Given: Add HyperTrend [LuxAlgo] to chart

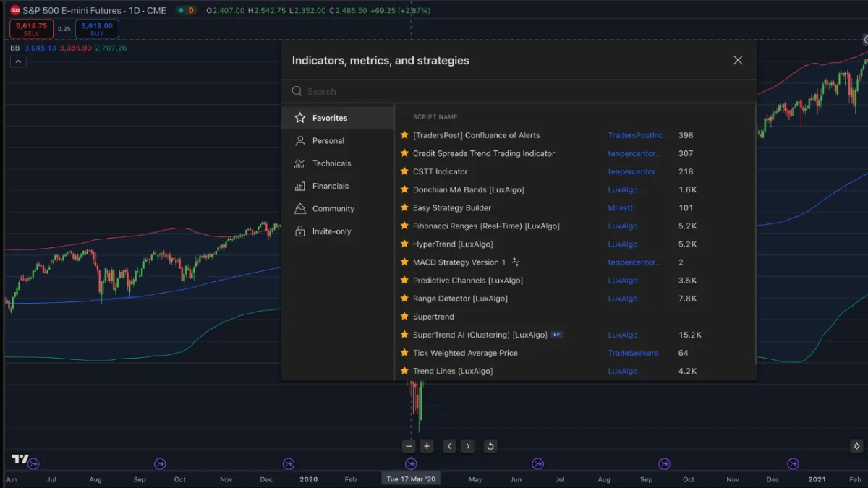Looking at the screenshot, I should pos(453,244).
